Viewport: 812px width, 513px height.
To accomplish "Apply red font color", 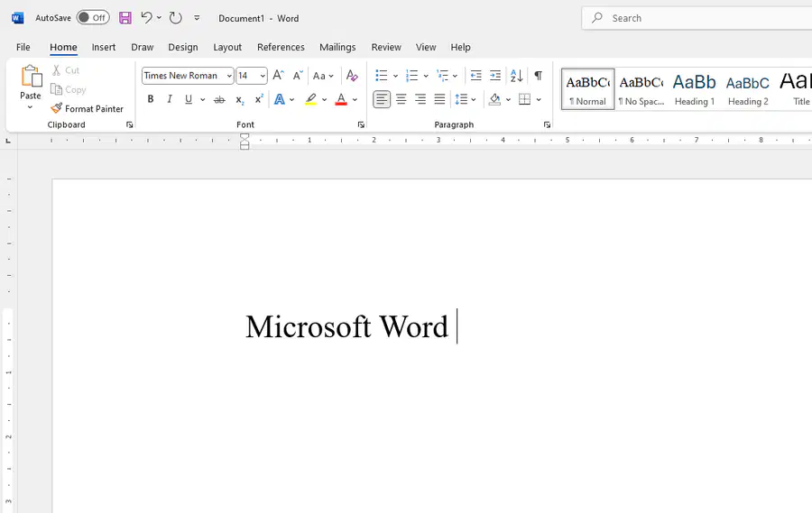I will [x=341, y=99].
